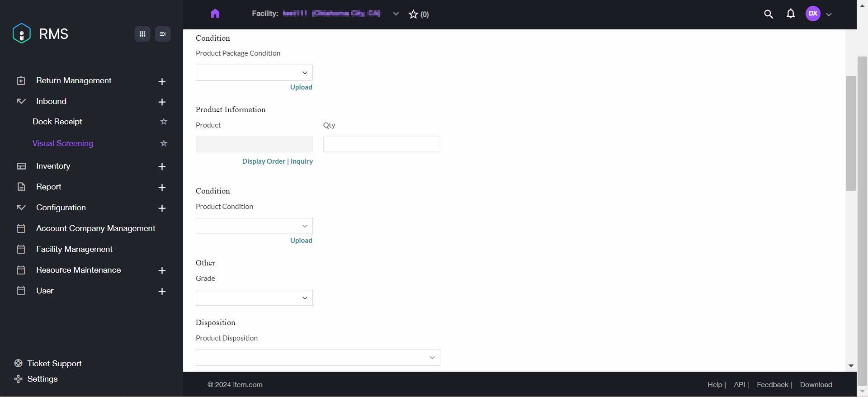Viewport: 868px width, 397px height.
Task: Click the DX user avatar
Action: tap(813, 14)
